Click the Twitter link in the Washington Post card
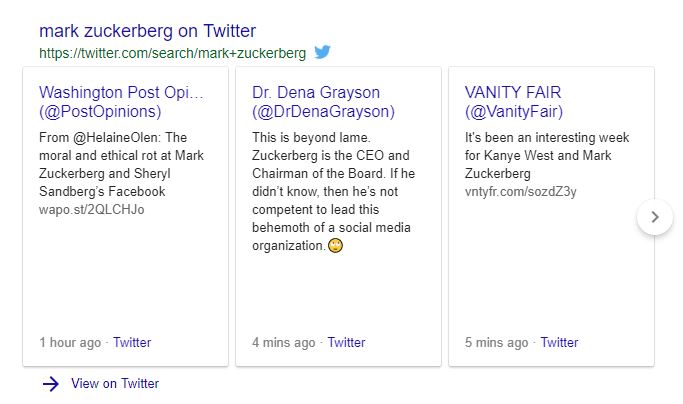Viewport: 683px width, 404px height. [x=132, y=342]
